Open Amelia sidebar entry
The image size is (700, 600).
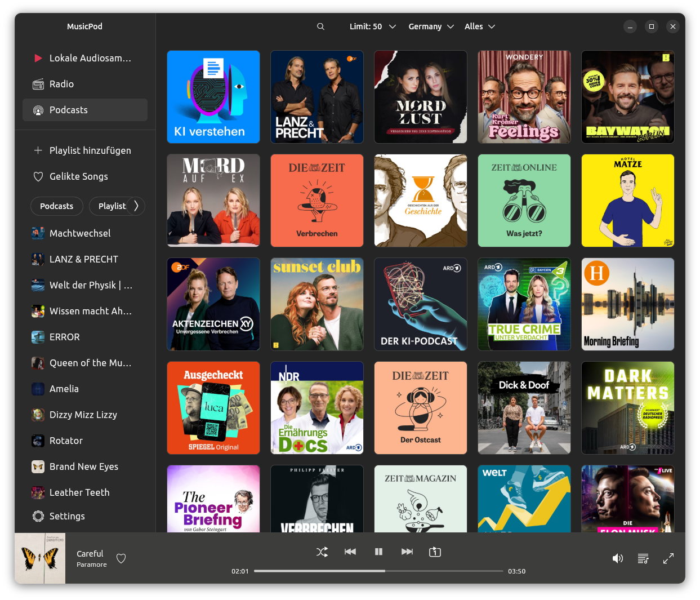(x=85, y=389)
